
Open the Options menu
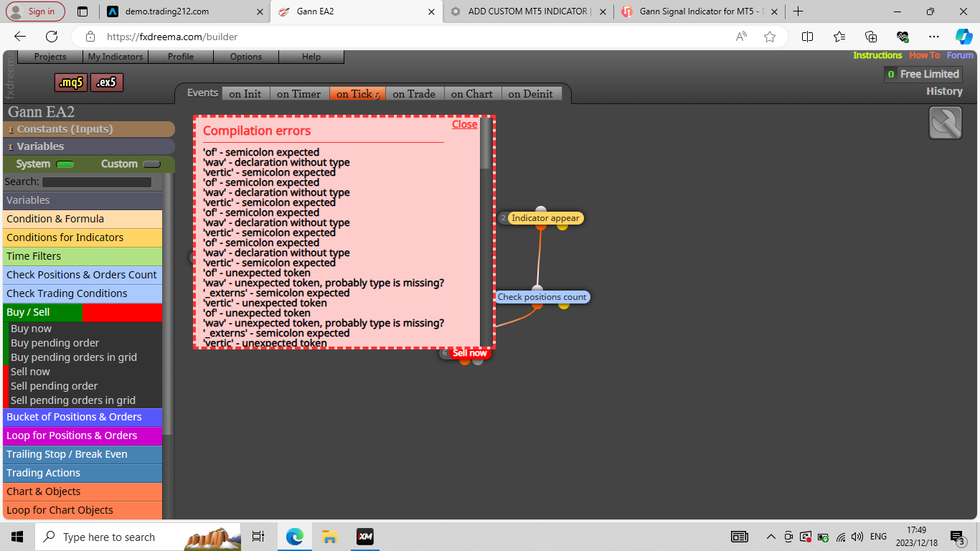point(246,57)
